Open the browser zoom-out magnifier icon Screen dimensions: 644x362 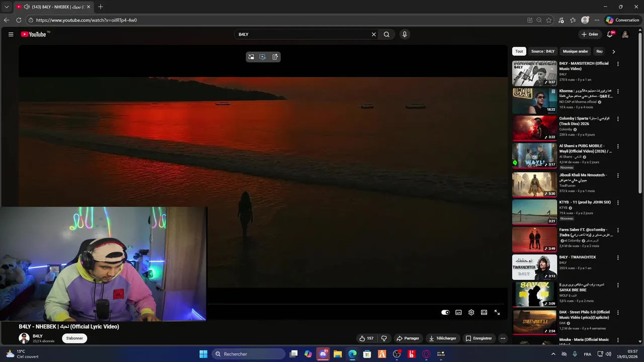pyautogui.click(x=539, y=20)
